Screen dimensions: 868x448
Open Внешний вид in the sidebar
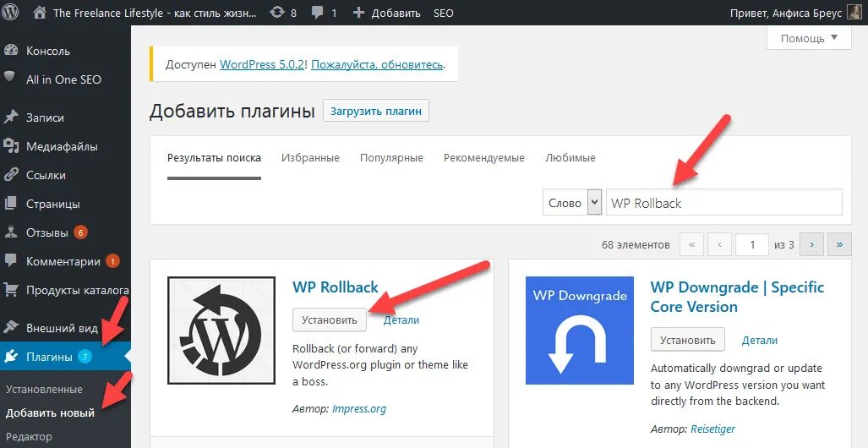click(x=62, y=328)
